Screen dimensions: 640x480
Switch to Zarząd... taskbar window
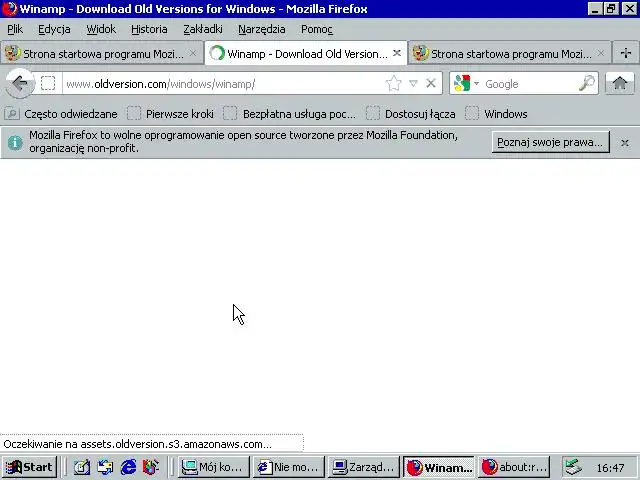[363, 467]
